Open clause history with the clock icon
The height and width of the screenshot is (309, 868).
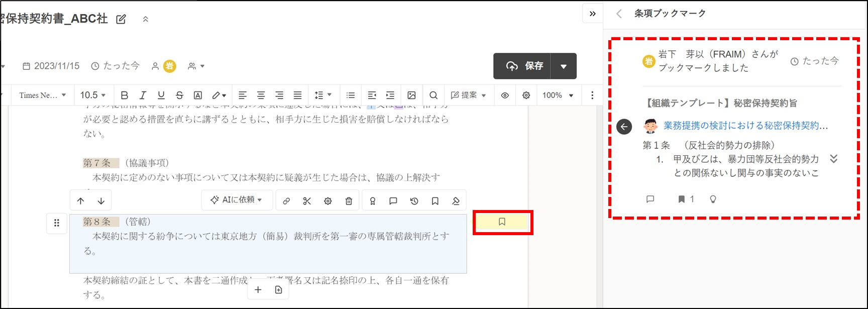pos(414,201)
